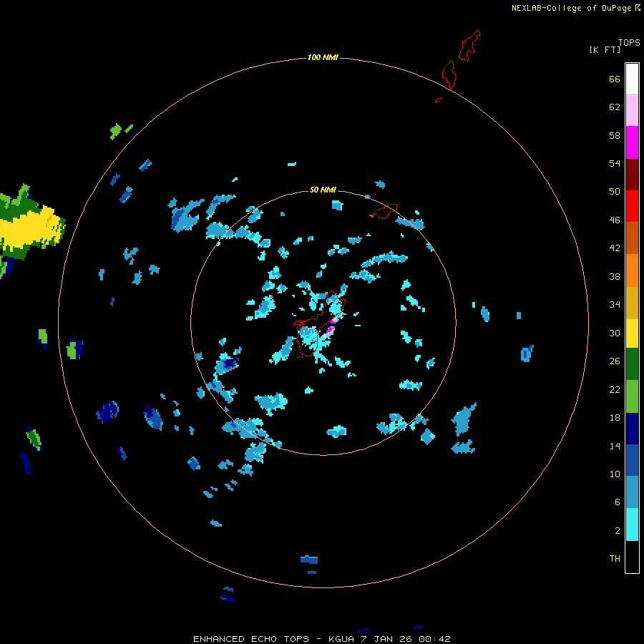The width and height of the screenshot is (644, 644).
Task: Click the ENHANCED ECHO TOPS caption text
Action: click(251, 639)
